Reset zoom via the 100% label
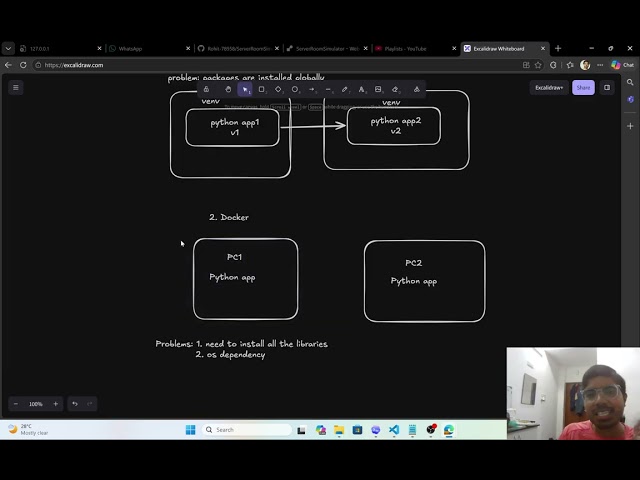This screenshot has width=640, height=480. tap(36, 404)
